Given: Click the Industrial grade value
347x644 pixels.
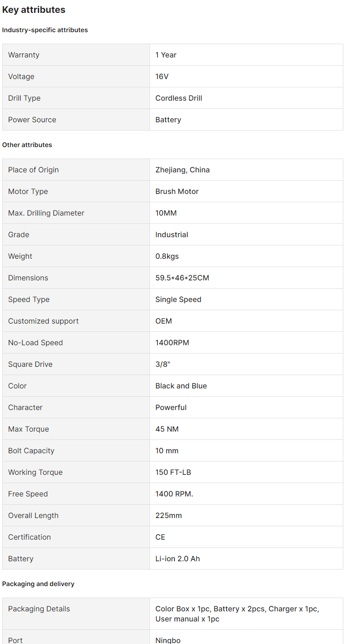Looking at the screenshot, I should coord(172,234).
